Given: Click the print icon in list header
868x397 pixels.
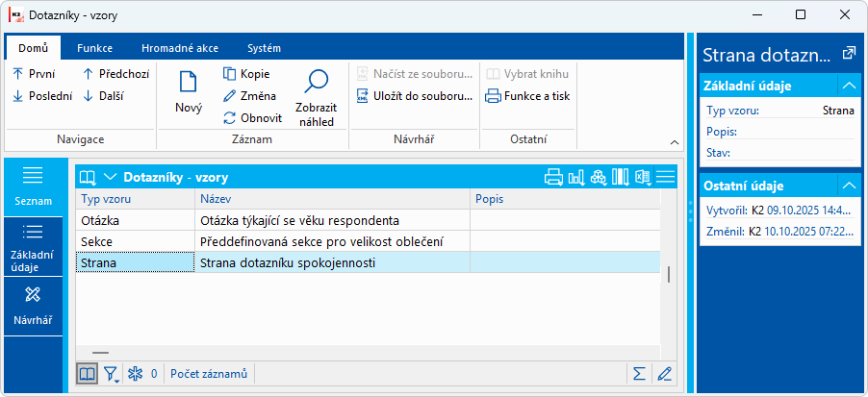Looking at the screenshot, I should coord(553,177).
